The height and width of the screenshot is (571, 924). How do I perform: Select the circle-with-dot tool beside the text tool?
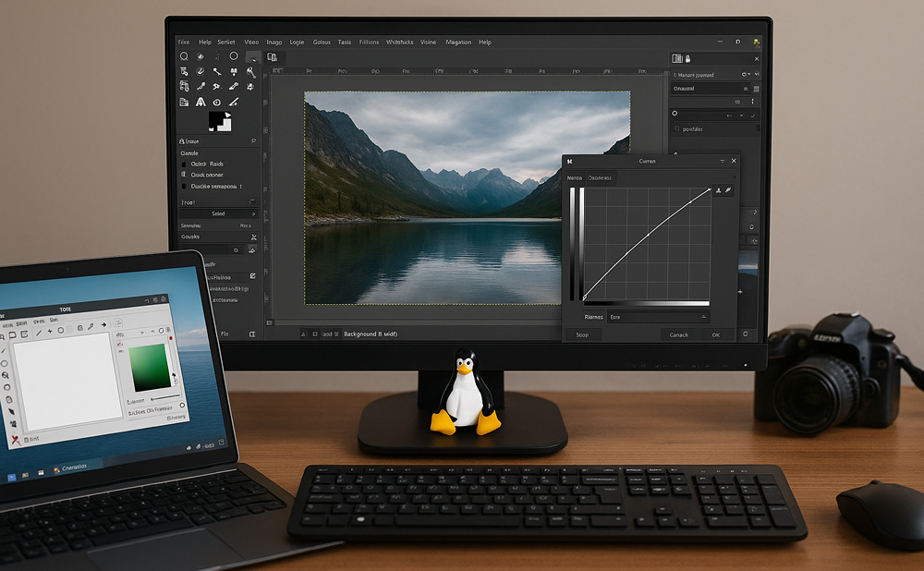[x=217, y=102]
